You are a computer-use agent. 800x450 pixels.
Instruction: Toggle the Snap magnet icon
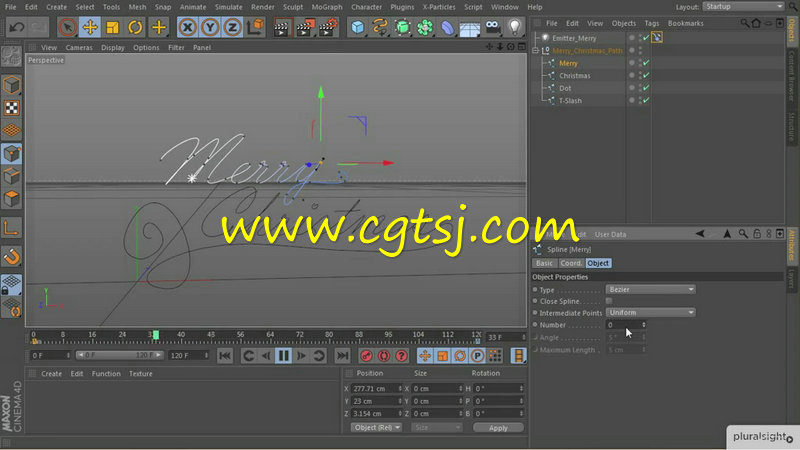(11, 257)
